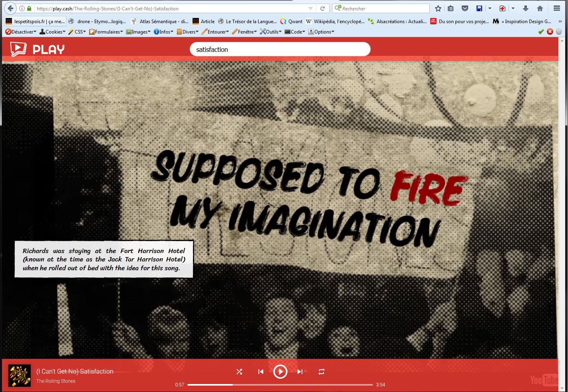The width and height of the screenshot is (568, 392).
Task: Go back to the previous track
Action: [261, 372]
